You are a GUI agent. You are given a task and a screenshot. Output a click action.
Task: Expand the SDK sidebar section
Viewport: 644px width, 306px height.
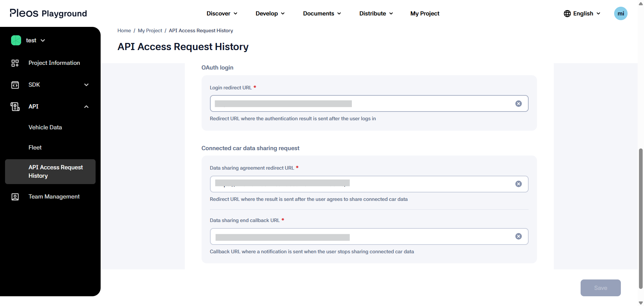click(86, 85)
